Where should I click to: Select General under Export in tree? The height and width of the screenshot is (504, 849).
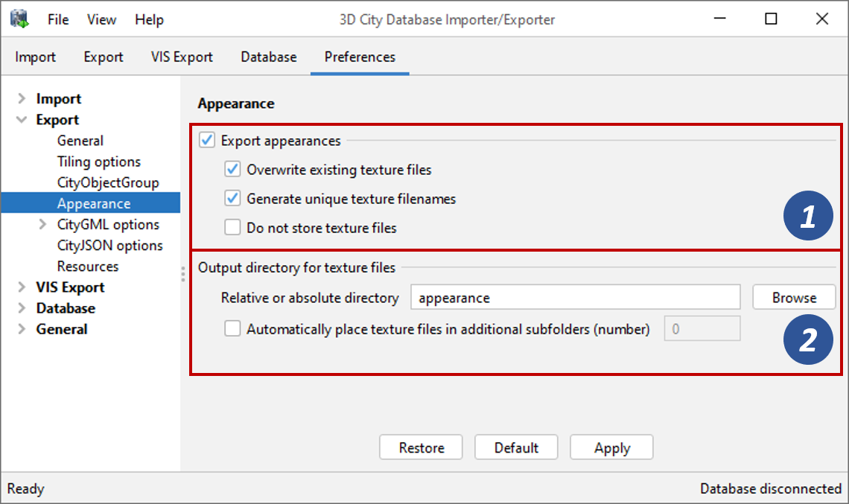(x=80, y=141)
